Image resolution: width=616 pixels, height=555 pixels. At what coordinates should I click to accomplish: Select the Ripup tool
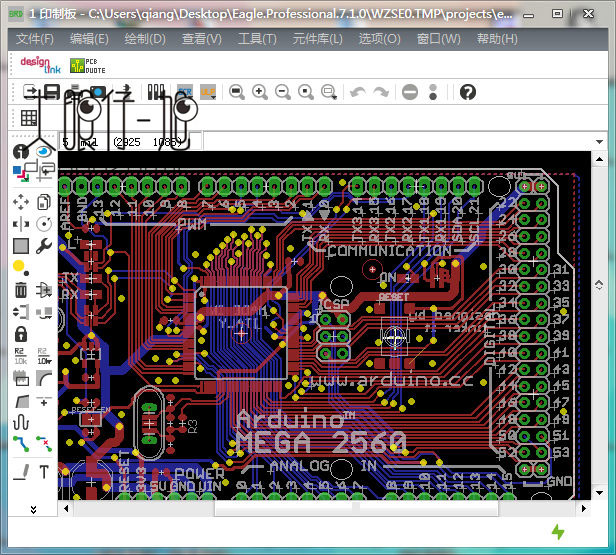[x=44, y=444]
